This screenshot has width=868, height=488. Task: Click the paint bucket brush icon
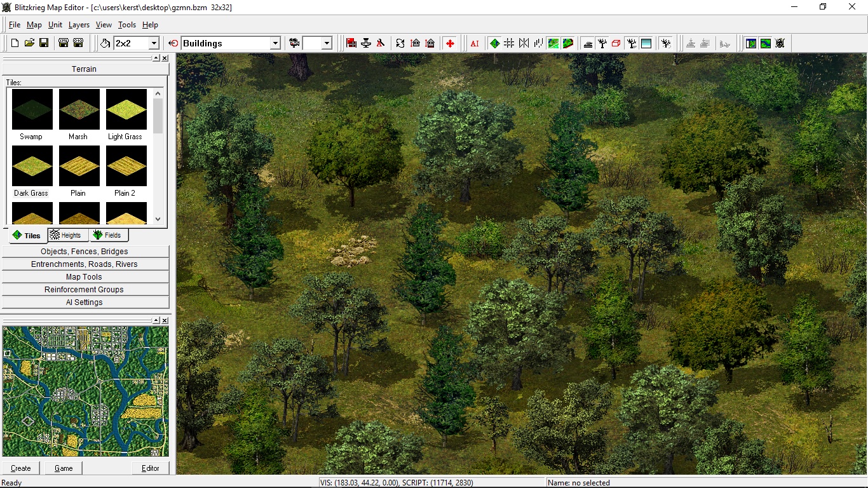pos(105,43)
